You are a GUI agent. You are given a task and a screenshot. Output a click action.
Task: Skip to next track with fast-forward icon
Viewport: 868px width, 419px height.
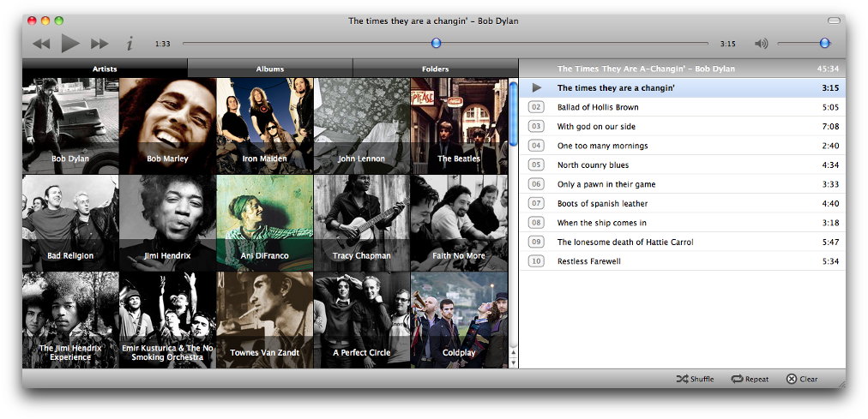click(99, 44)
